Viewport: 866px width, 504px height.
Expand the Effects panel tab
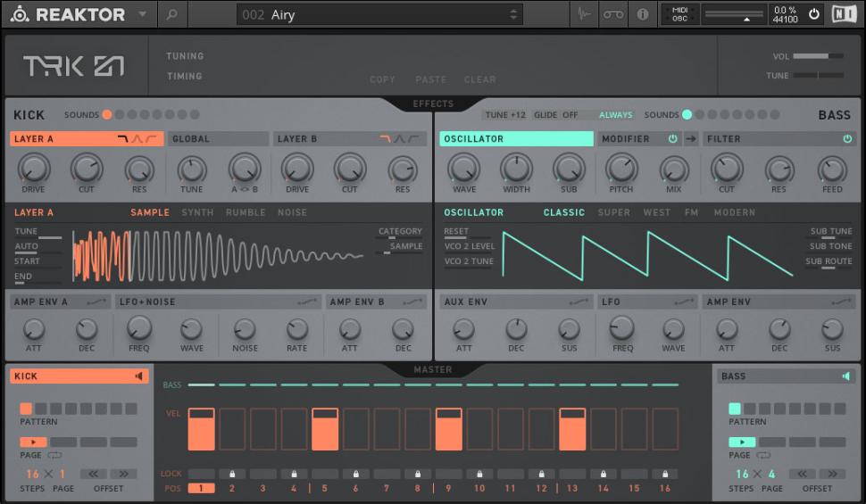(433, 104)
